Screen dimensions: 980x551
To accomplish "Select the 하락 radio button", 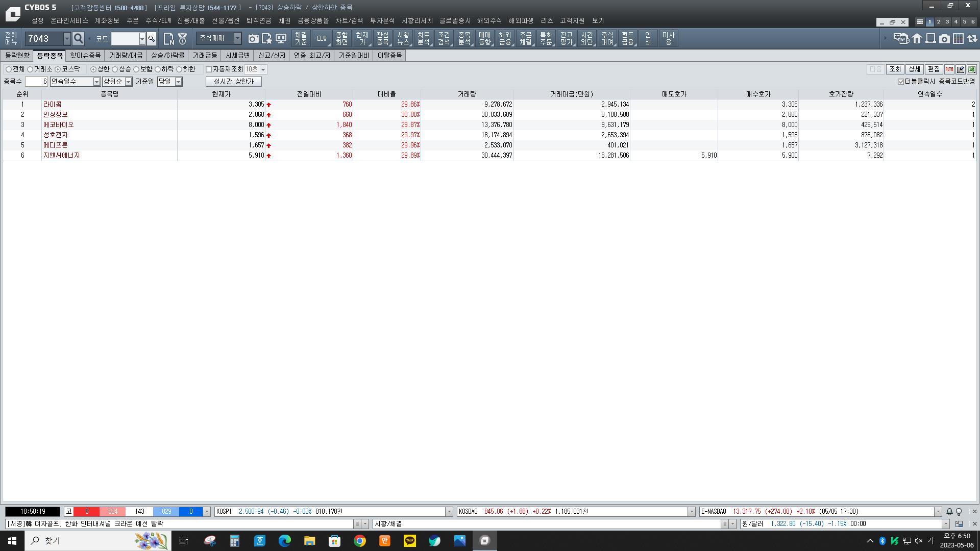I will [158, 69].
